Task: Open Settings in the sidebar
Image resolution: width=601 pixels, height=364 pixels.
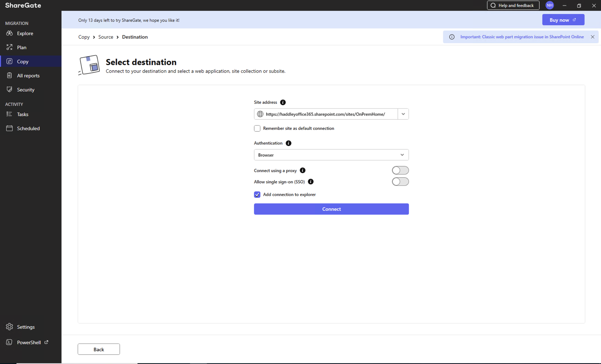Action: coord(31,327)
